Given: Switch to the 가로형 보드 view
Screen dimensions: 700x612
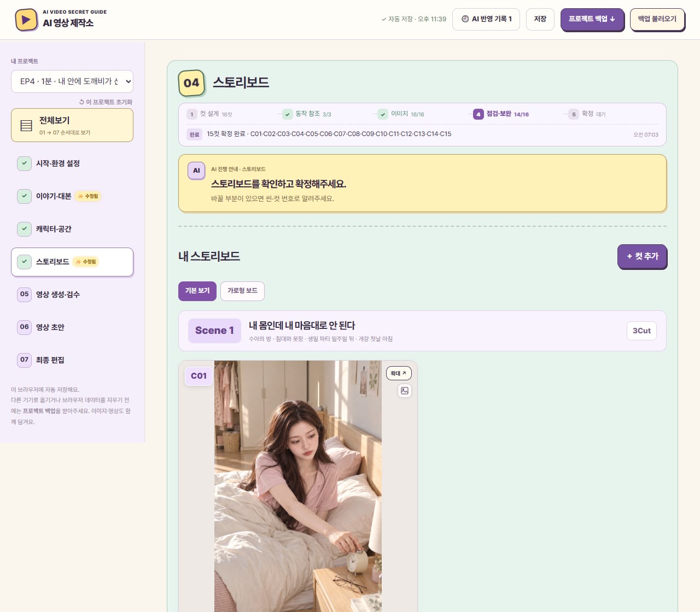Looking at the screenshot, I should click(x=242, y=291).
